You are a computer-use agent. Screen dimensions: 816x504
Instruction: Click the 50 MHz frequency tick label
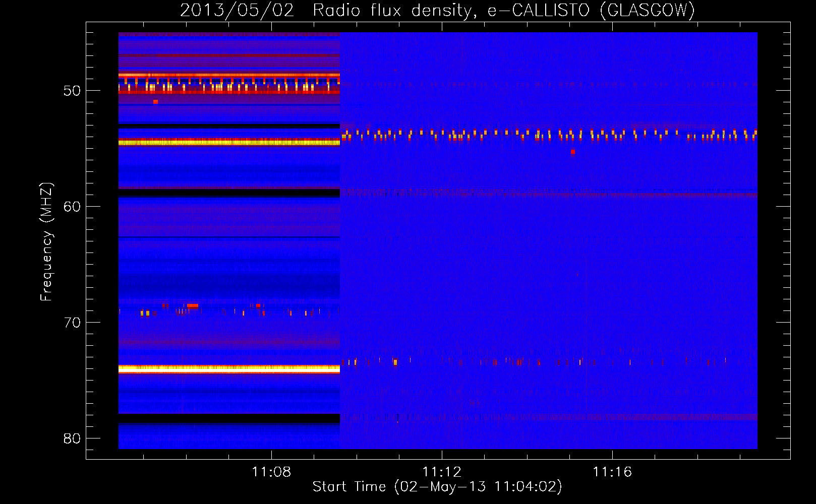tap(72, 91)
